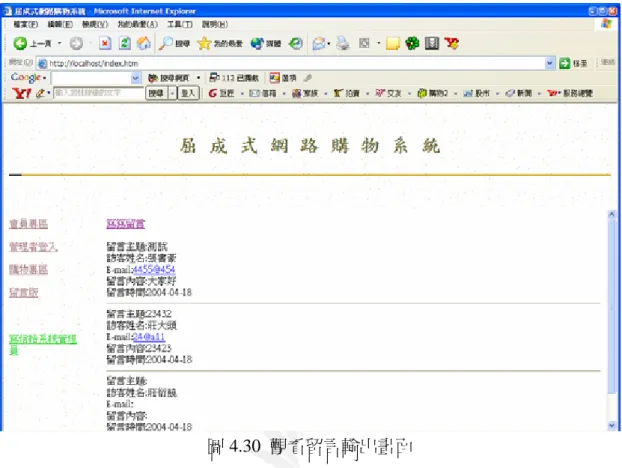Click the green Back arrow button
The width and height of the screenshot is (622, 468).
(x=20, y=43)
